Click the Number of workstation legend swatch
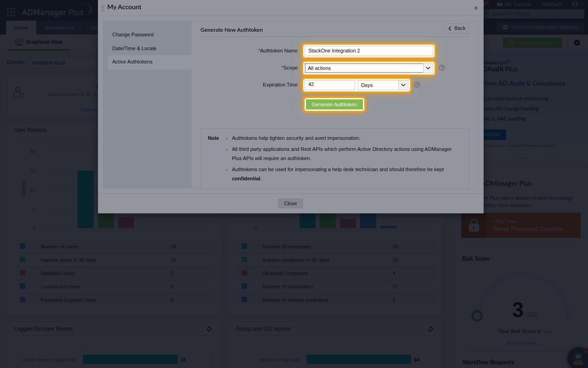This screenshot has width=588, height=368. coord(244,286)
